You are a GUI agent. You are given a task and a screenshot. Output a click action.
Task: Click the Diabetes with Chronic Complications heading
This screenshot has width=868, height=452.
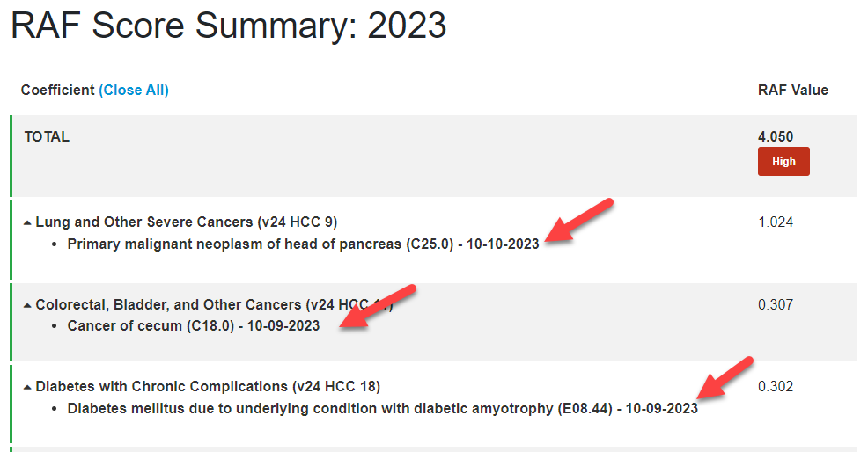tap(208, 386)
